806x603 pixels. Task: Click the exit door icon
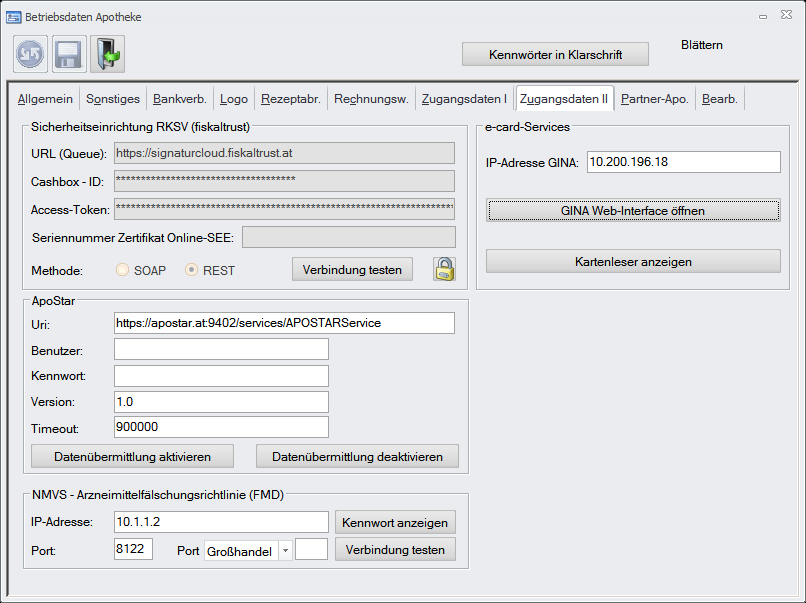point(107,54)
